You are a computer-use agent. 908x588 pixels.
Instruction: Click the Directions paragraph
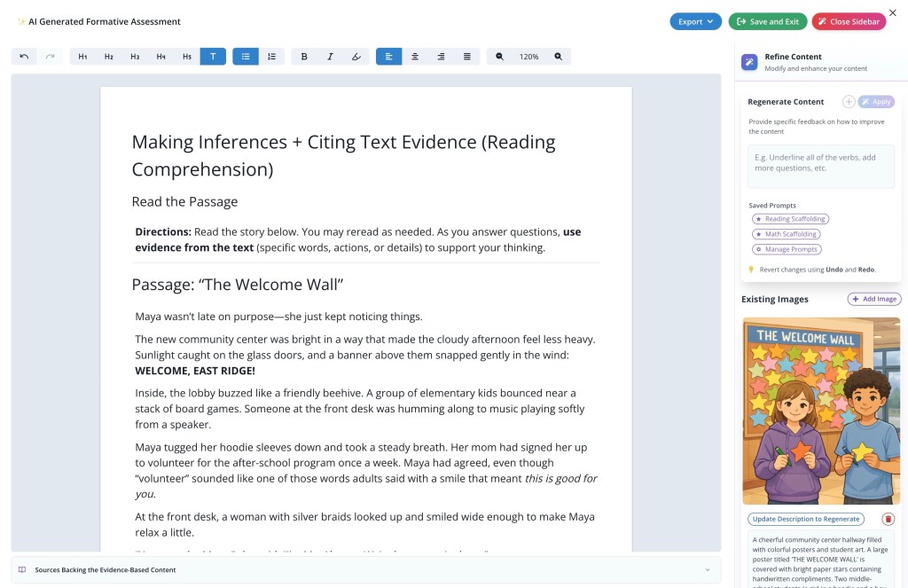click(x=358, y=239)
